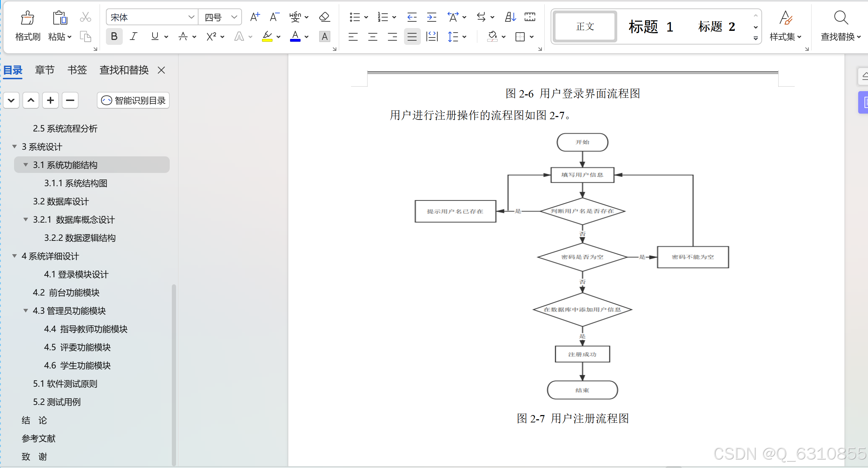Open highlight color picker dropdown arrow
This screenshot has height=468, width=868.
click(278, 37)
